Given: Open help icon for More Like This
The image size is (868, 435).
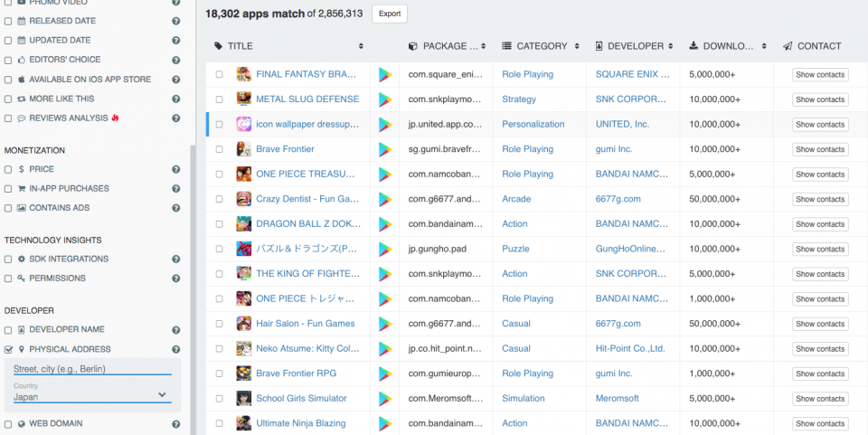Looking at the screenshot, I should coord(176,99).
